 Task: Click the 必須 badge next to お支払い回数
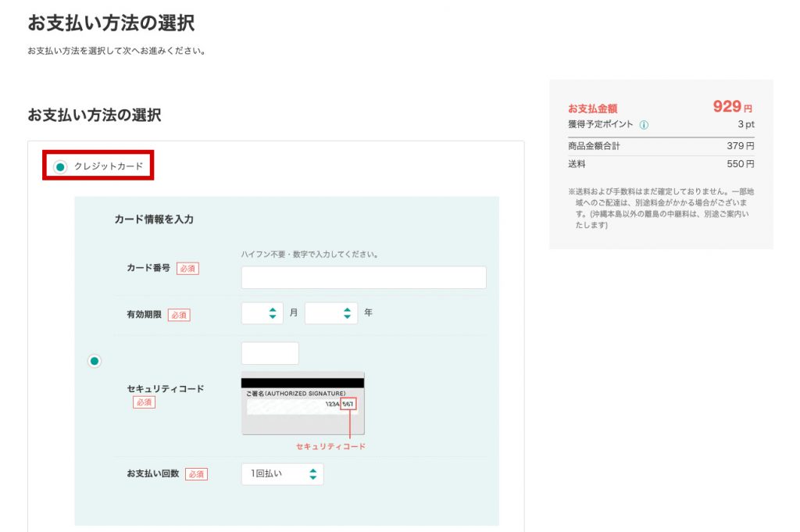(196, 474)
